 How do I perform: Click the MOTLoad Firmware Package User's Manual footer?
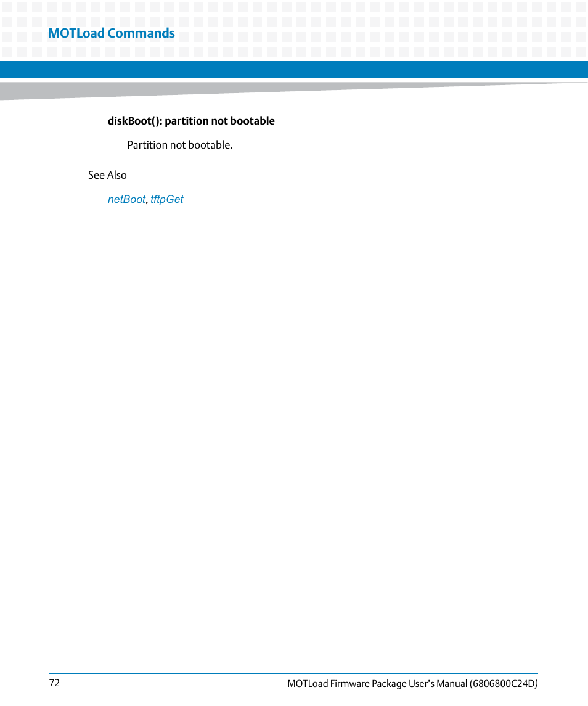coord(412,683)
